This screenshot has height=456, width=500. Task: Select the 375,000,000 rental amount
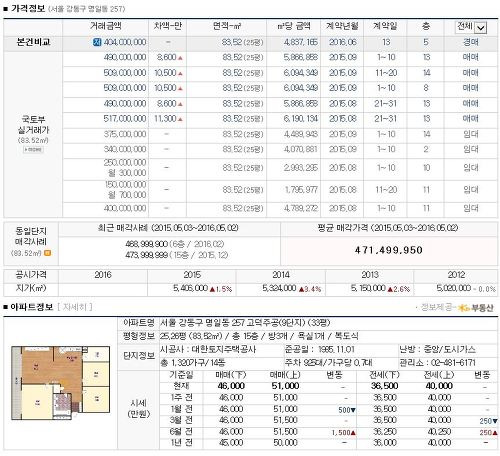(x=125, y=134)
